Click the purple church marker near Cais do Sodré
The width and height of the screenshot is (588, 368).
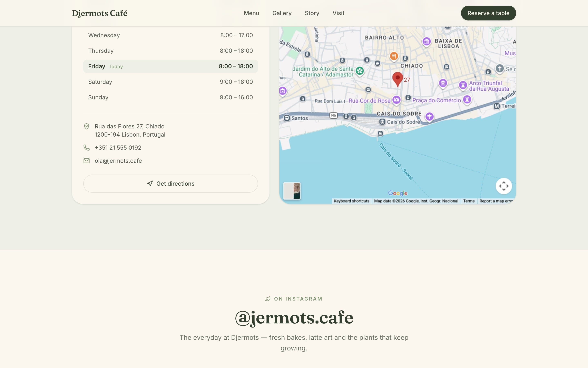(429, 117)
